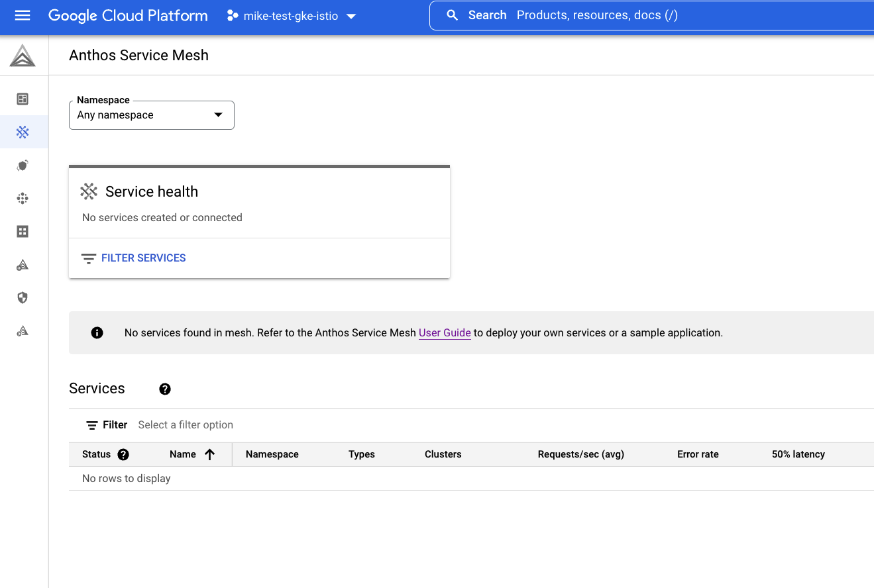Click the magnifying glass search icon

coord(453,15)
